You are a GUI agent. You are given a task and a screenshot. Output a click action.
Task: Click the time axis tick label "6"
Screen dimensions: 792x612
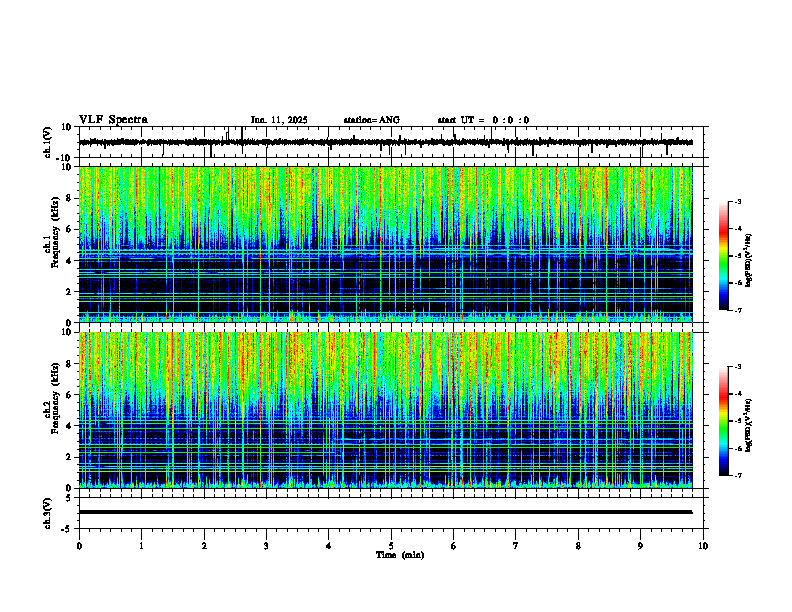coord(454,546)
